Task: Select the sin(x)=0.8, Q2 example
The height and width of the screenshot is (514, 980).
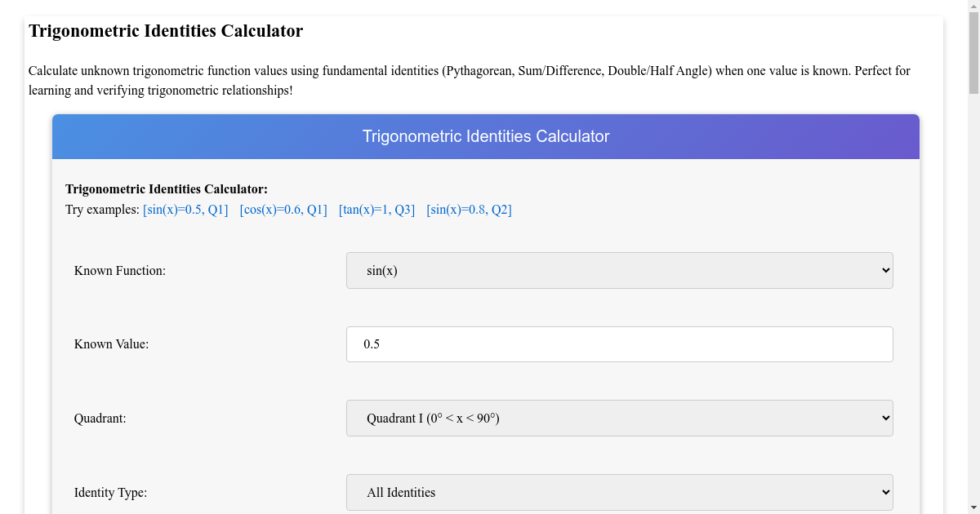Action: 468,209
